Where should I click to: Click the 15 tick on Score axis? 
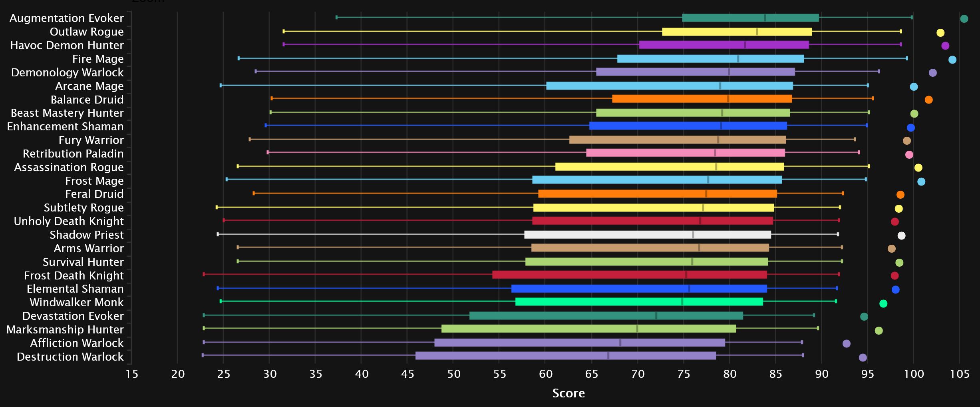132,374
